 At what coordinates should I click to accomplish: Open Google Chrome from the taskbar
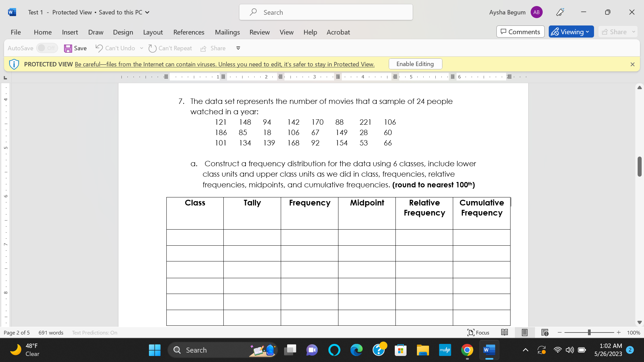point(467,350)
